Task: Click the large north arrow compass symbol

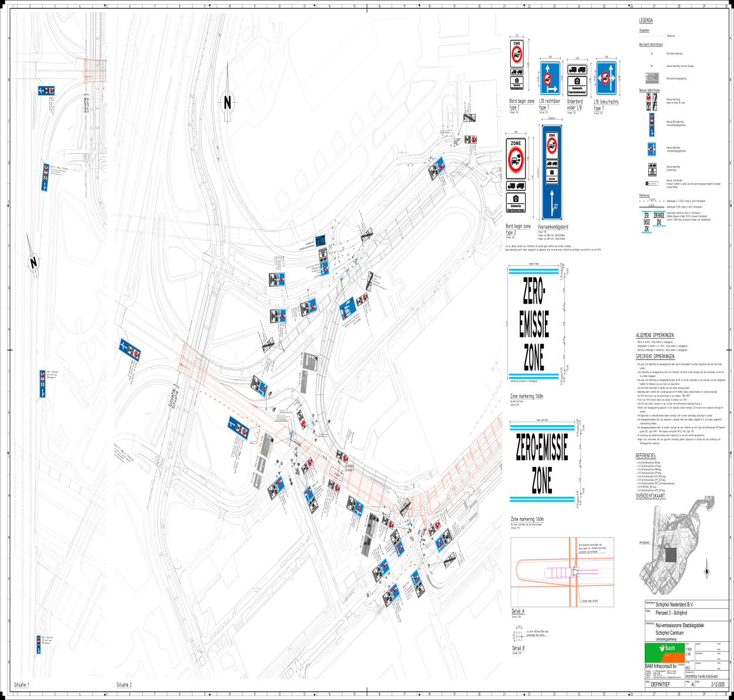Action: 227,103
